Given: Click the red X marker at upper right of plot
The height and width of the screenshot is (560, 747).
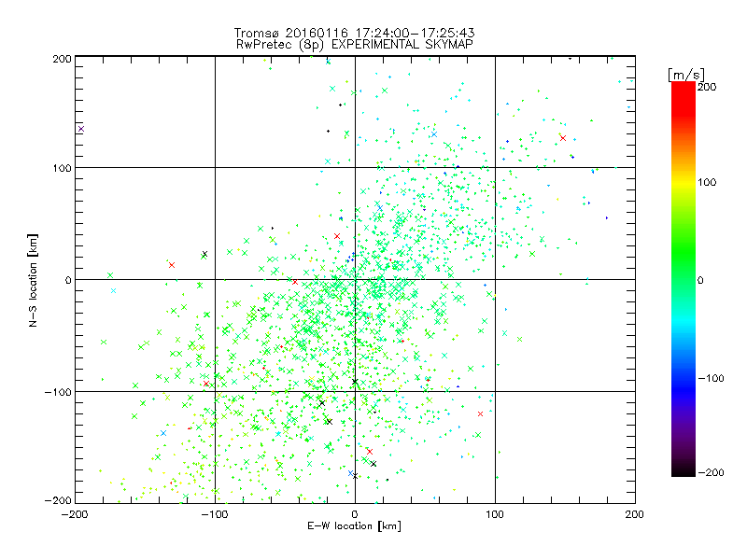Looking at the screenshot, I should [x=563, y=138].
